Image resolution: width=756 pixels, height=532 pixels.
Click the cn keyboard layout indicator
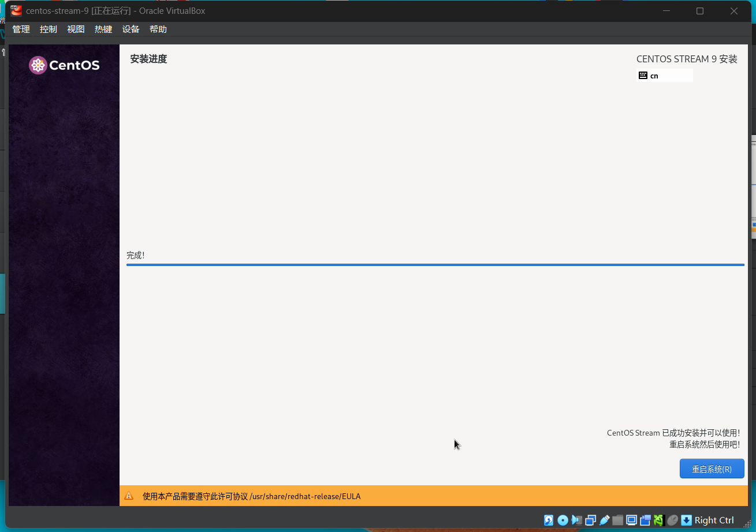(x=664, y=76)
